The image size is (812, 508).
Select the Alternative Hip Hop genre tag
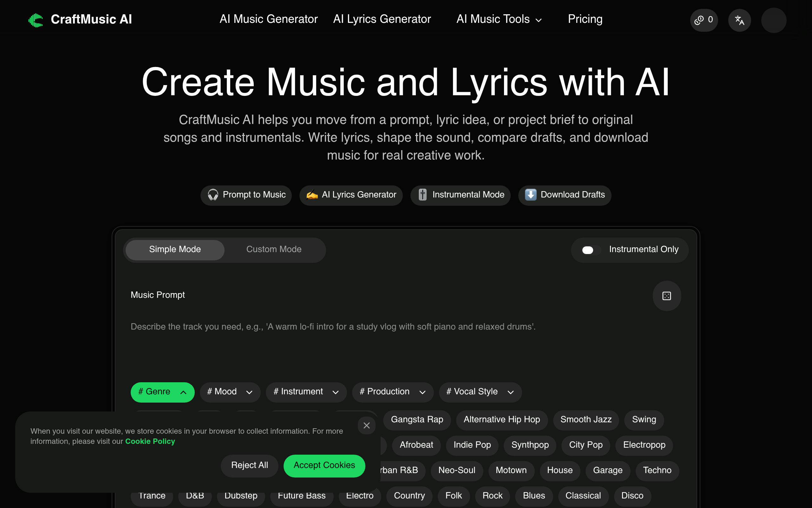[x=501, y=420]
